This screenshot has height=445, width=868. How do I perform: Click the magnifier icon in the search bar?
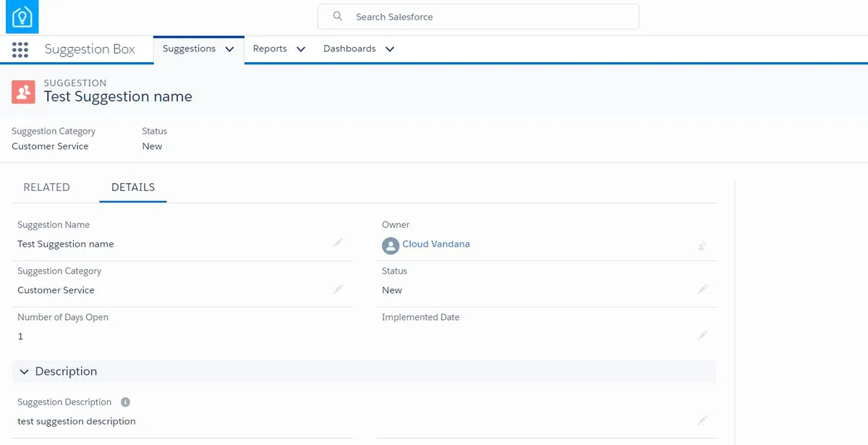coord(337,16)
